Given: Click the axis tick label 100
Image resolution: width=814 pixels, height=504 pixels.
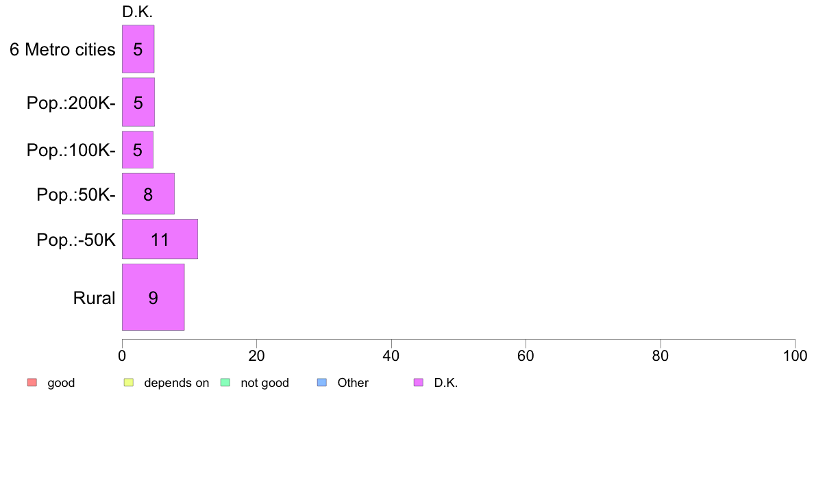Looking at the screenshot, I should coord(795,355).
